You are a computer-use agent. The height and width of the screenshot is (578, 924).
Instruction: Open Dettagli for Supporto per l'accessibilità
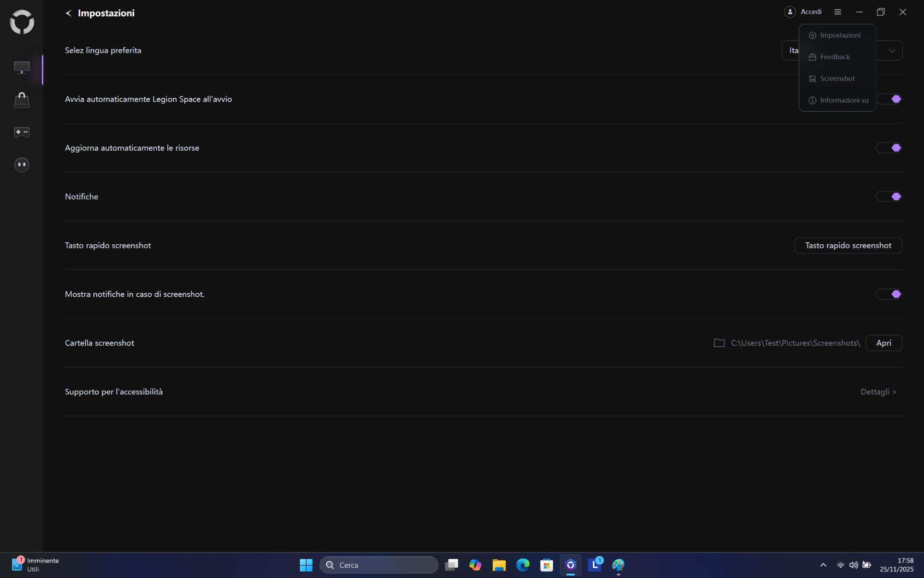coord(878,392)
